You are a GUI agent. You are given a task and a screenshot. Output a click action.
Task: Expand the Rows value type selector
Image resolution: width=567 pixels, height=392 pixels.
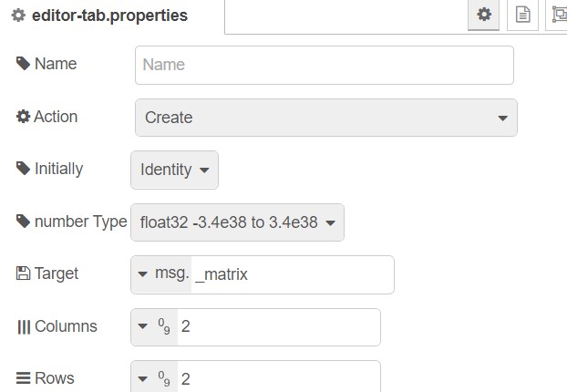[154, 377]
